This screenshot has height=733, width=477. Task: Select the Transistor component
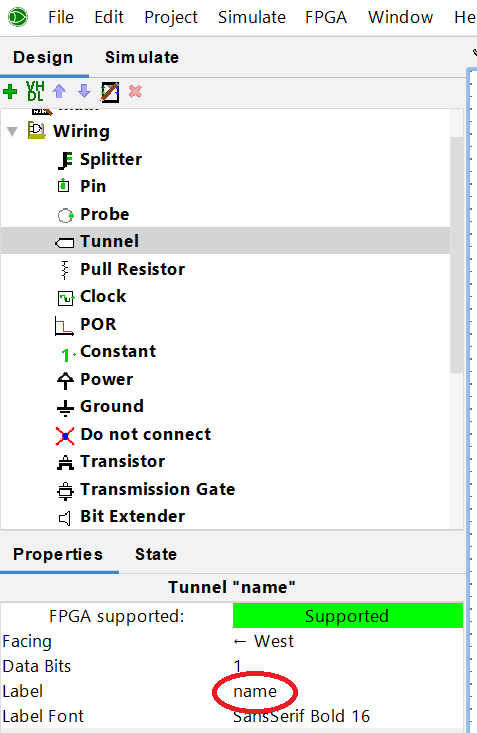(122, 461)
